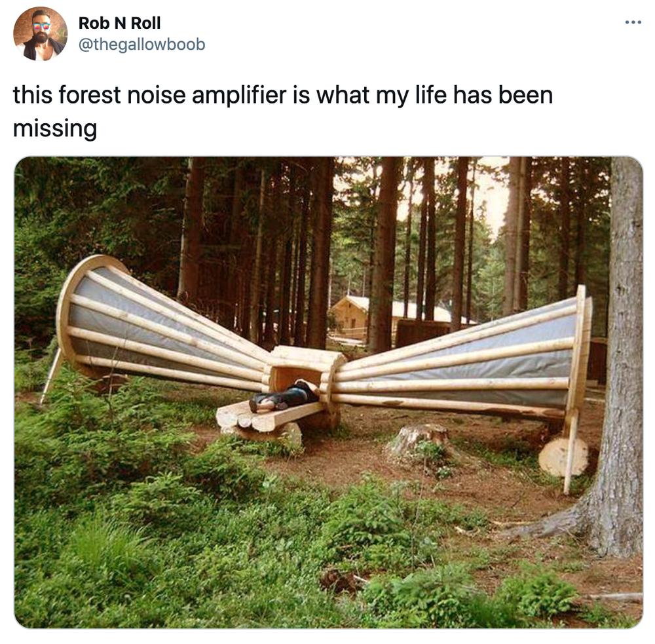Viewport: 655px width, 644px height.
Task: Open the three-dot more options menu
Action: pos(633,22)
